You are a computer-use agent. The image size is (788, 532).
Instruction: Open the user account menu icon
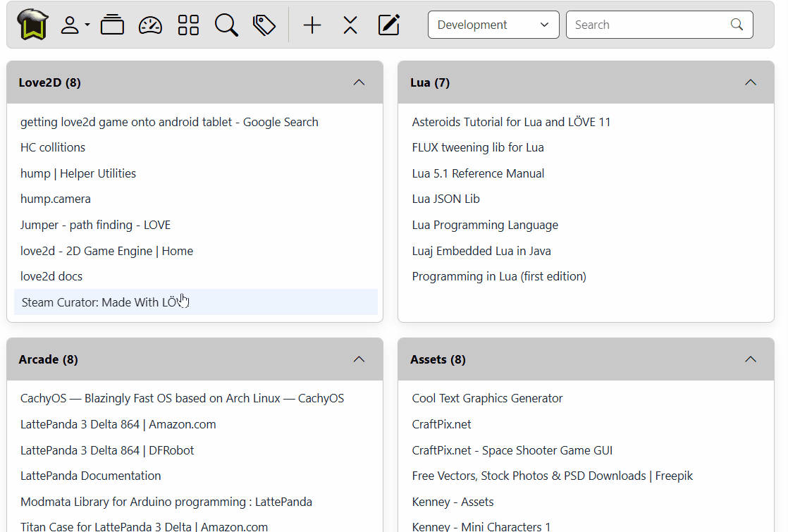pyautogui.click(x=75, y=25)
